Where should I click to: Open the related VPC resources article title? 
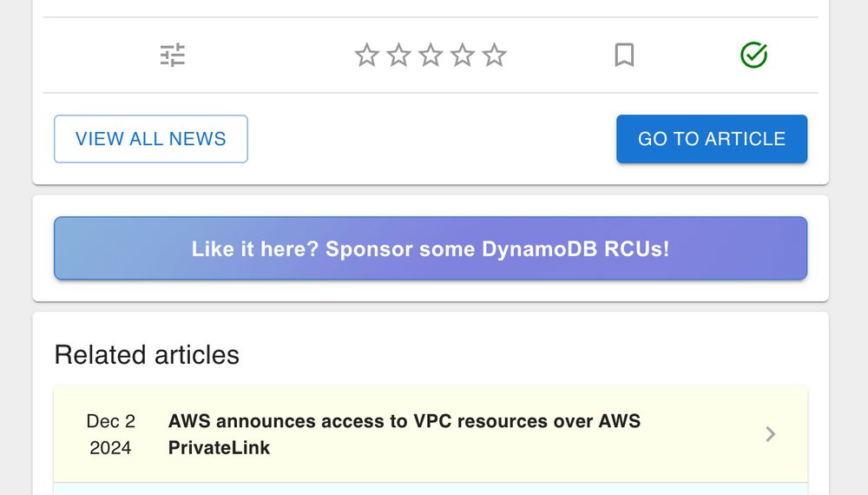coord(404,422)
